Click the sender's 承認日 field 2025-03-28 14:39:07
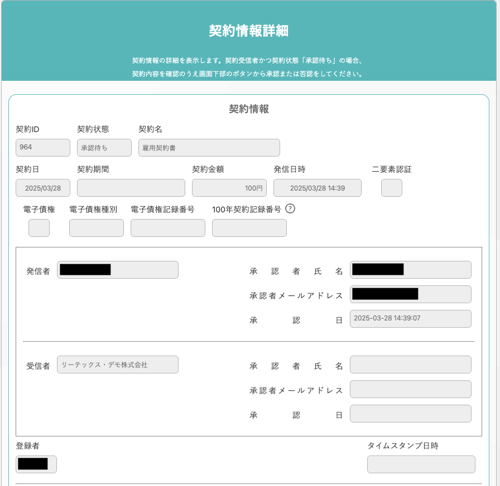 click(x=411, y=319)
